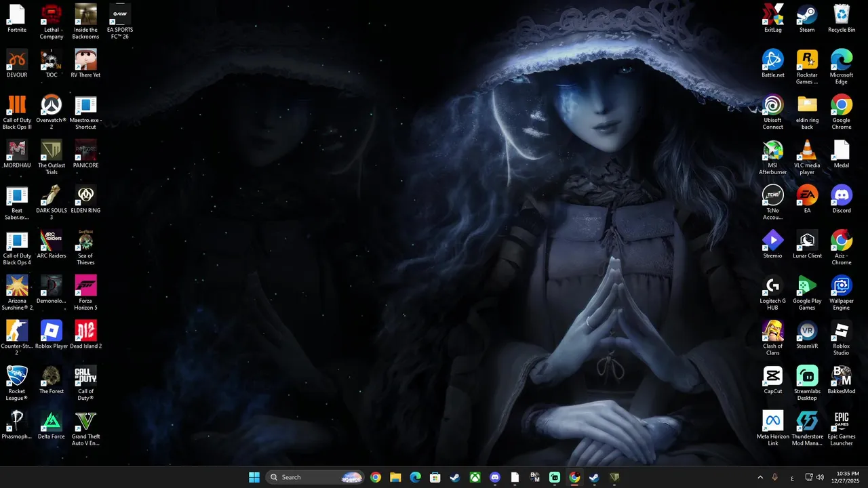The height and width of the screenshot is (488, 868).
Task: Click the Counter-Strike 2 shortcut
Action: pos(17,338)
